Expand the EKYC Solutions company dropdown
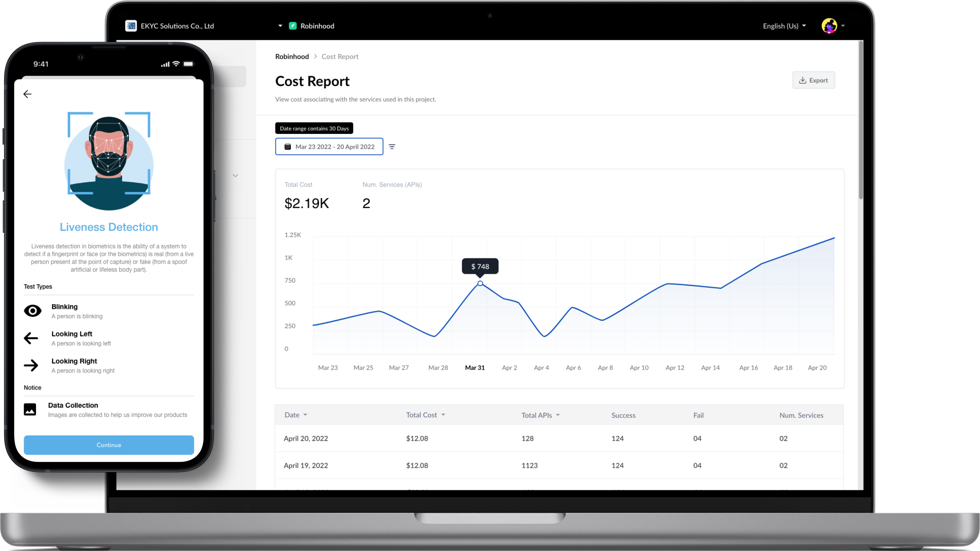Screen dimensions: 980x551 [x=280, y=26]
